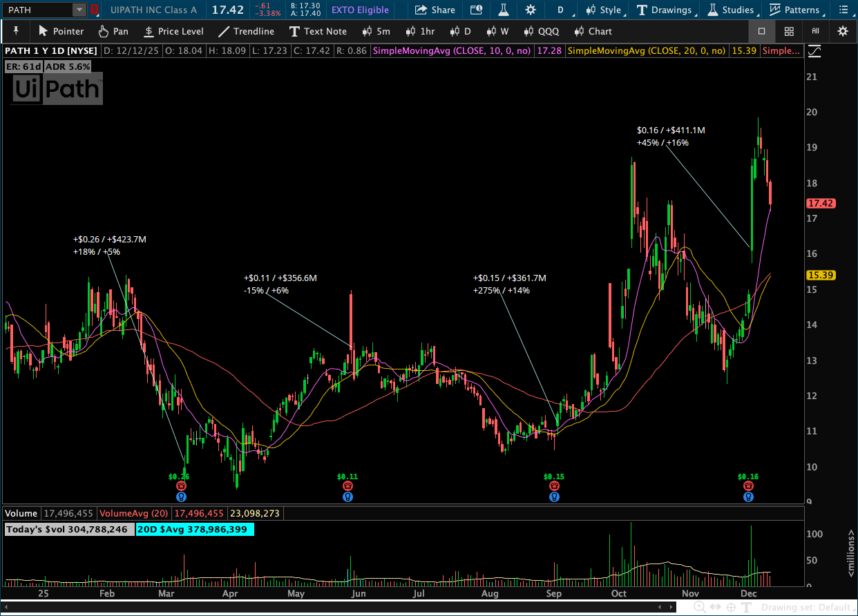This screenshot has height=616, width=858.
Task: Open the grid settings gear icon
Action: tap(842, 31)
